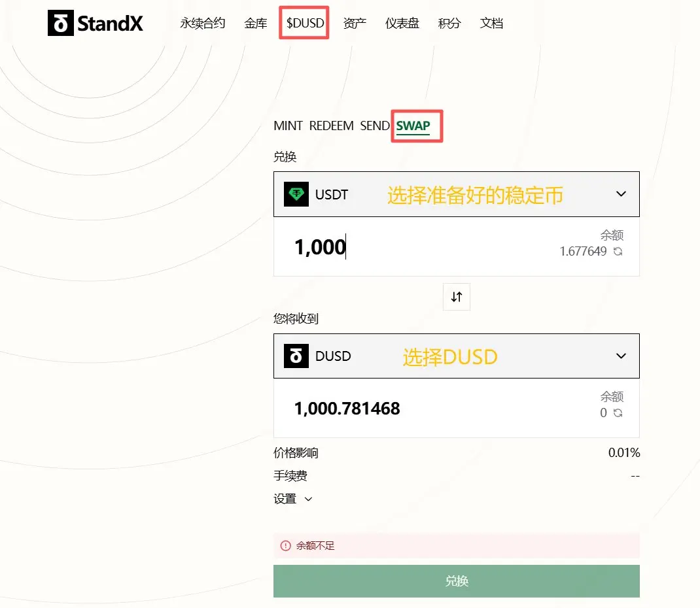Open the 文档 docs link

pos(491,23)
